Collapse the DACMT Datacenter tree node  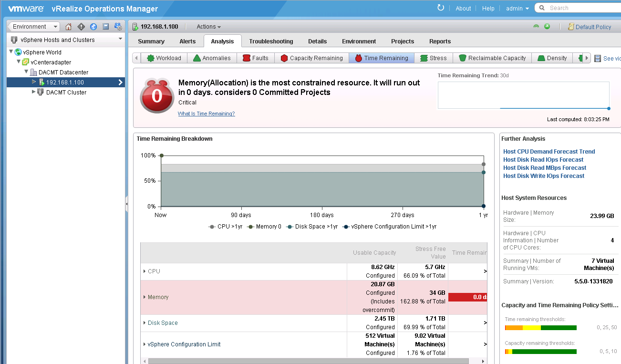click(x=26, y=72)
